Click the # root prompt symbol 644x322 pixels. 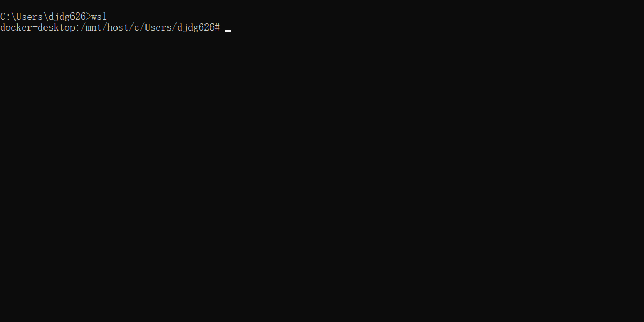[x=217, y=27]
